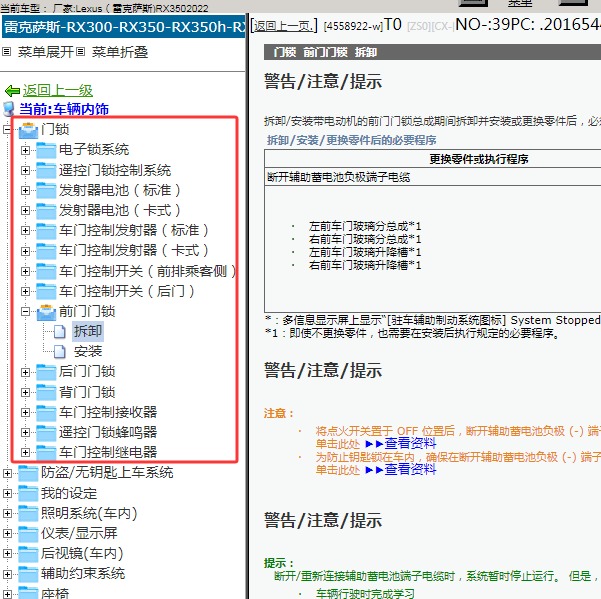Expand 车门控制继电器 node
The image size is (601, 599).
click(25, 452)
